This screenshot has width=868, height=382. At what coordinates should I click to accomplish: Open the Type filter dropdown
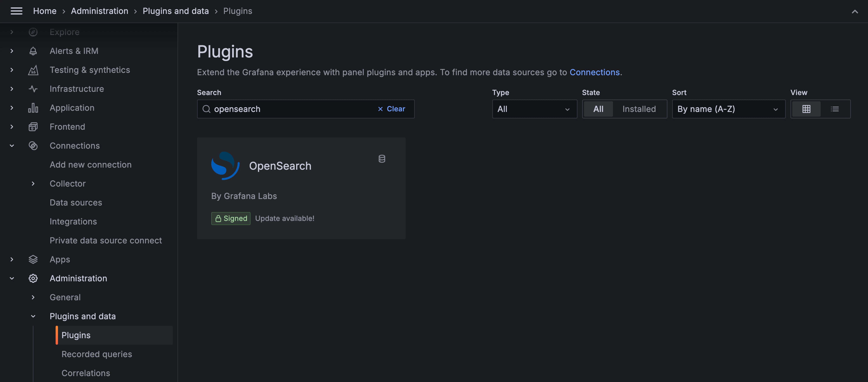pyautogui.click(x=534, y=109)
